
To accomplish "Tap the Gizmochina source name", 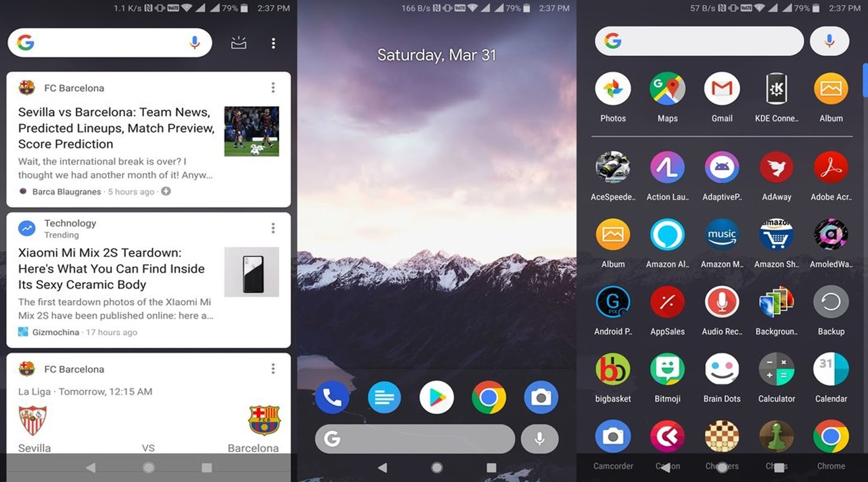I will pos(55,332).
